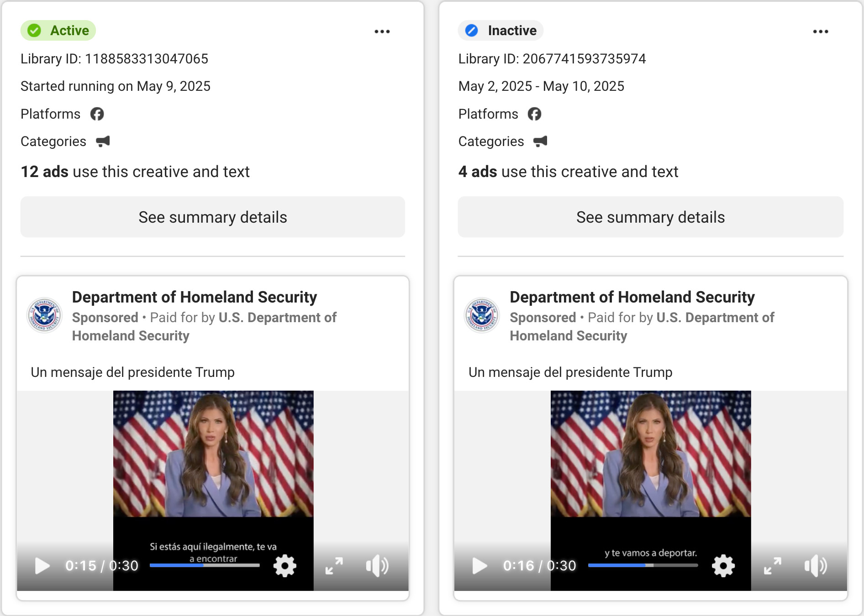Open video settings gear in the Active ad
This screenshot has height=616, width=864.
[x=285, y=566]
